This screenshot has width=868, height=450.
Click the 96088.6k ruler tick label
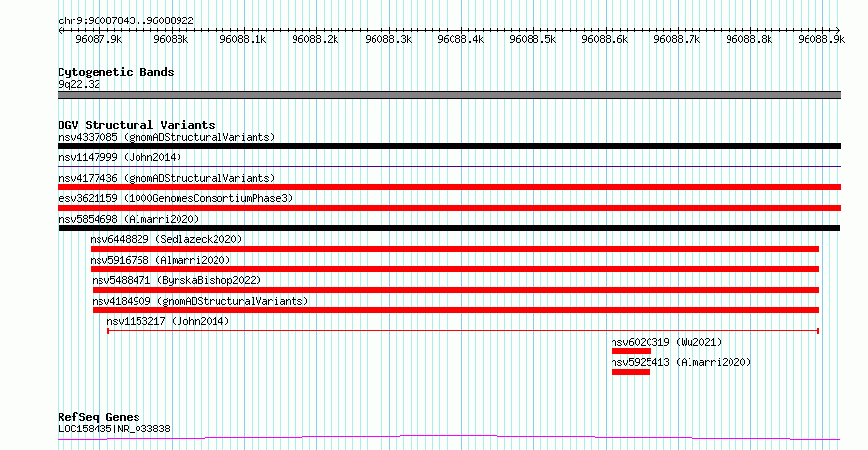[x=605, y=39]
